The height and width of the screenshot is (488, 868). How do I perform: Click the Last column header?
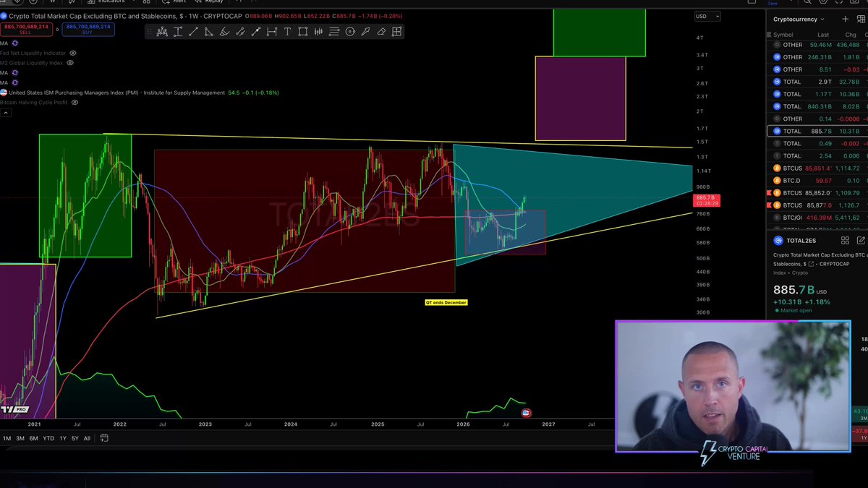823,34
